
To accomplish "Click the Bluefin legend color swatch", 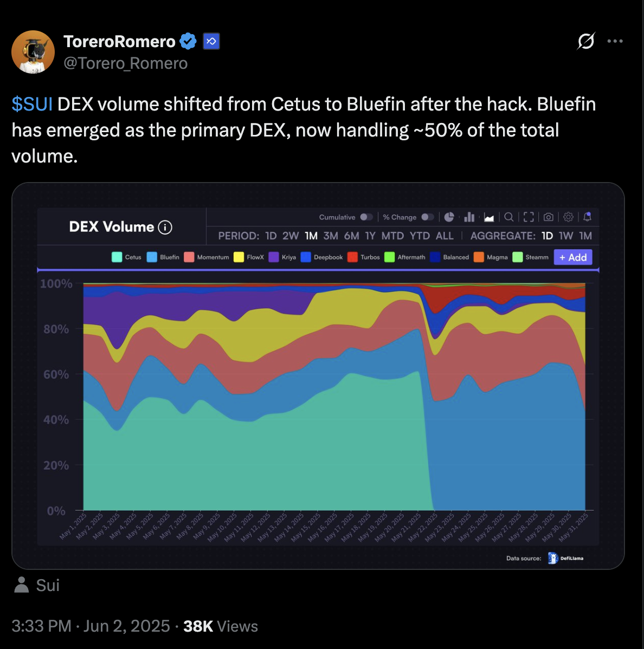I will (x=152, y=257).
